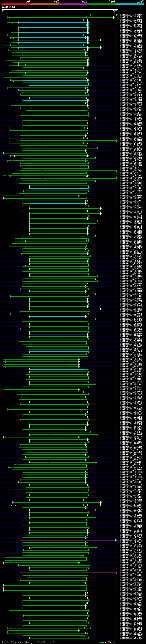
Task: Click the UniRef100_C6HR51 label
Action: (x=131, y=359)
